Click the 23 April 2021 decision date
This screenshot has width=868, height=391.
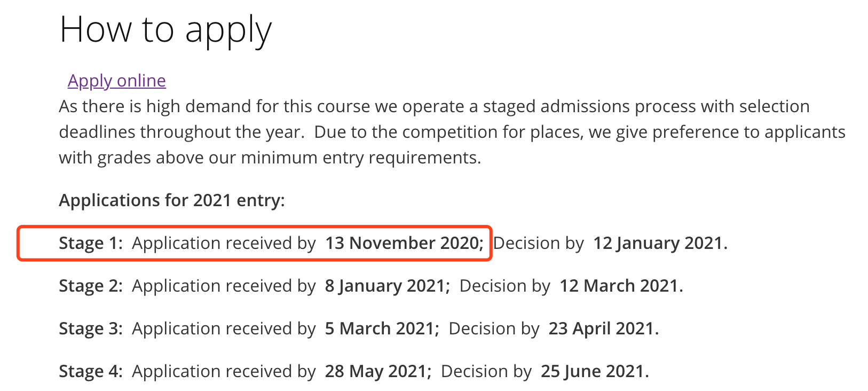(x=603, y=329)
